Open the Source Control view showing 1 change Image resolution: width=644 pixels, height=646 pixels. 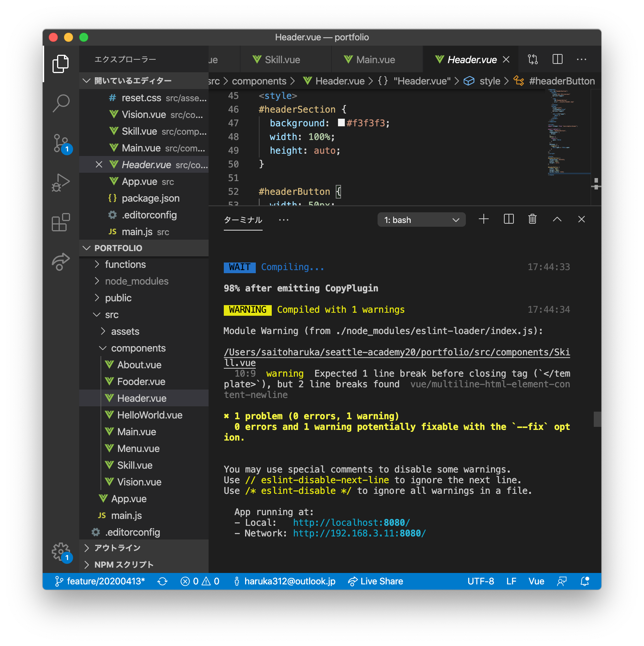pyautogui.click(x=61, y=143)
